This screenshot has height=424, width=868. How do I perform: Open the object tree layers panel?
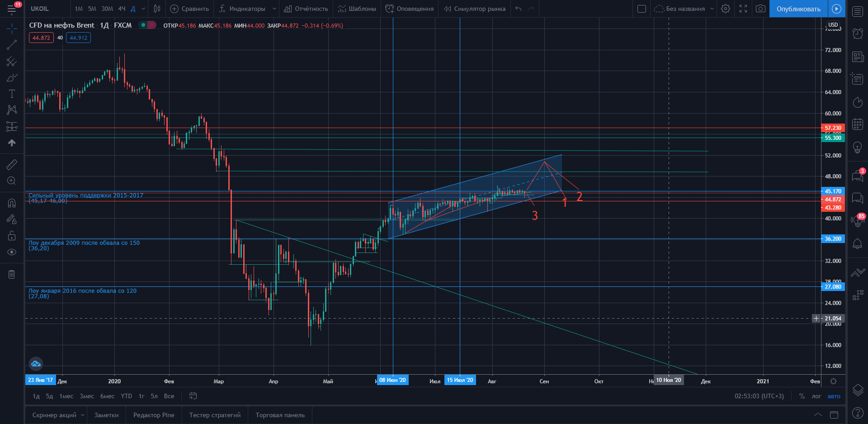[x=858, y=390]
